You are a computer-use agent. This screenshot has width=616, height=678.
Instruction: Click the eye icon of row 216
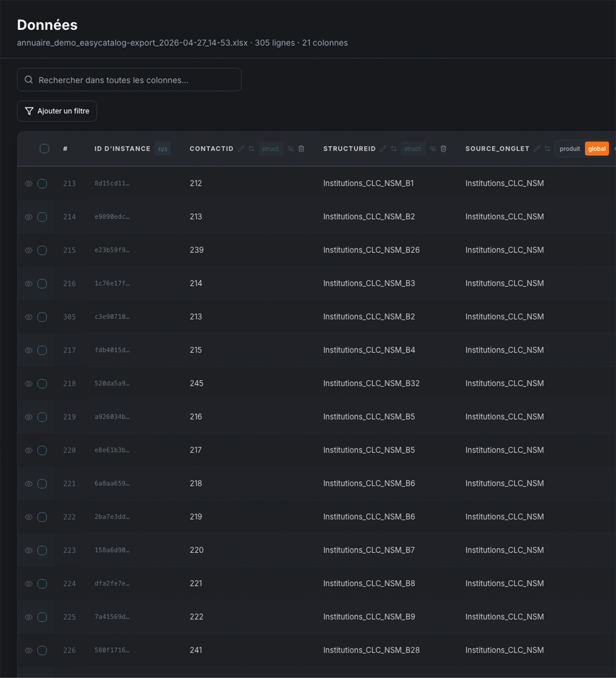[28, 284]
